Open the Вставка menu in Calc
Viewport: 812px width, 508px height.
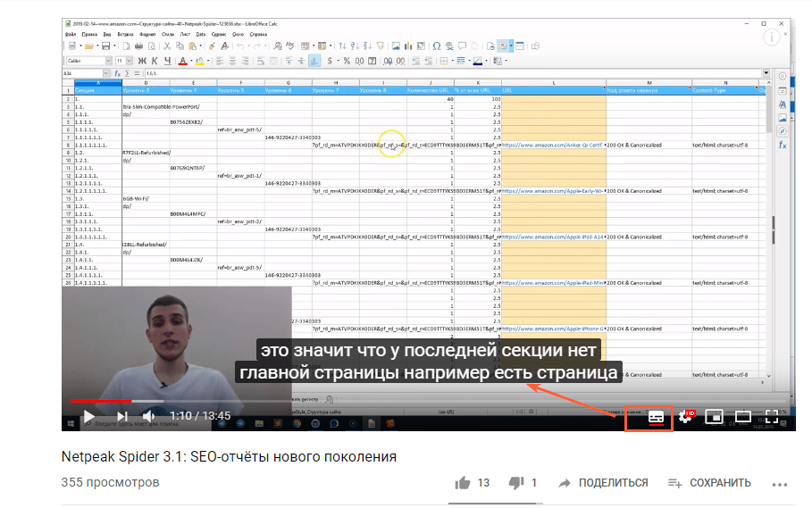[x=125, y=34]
